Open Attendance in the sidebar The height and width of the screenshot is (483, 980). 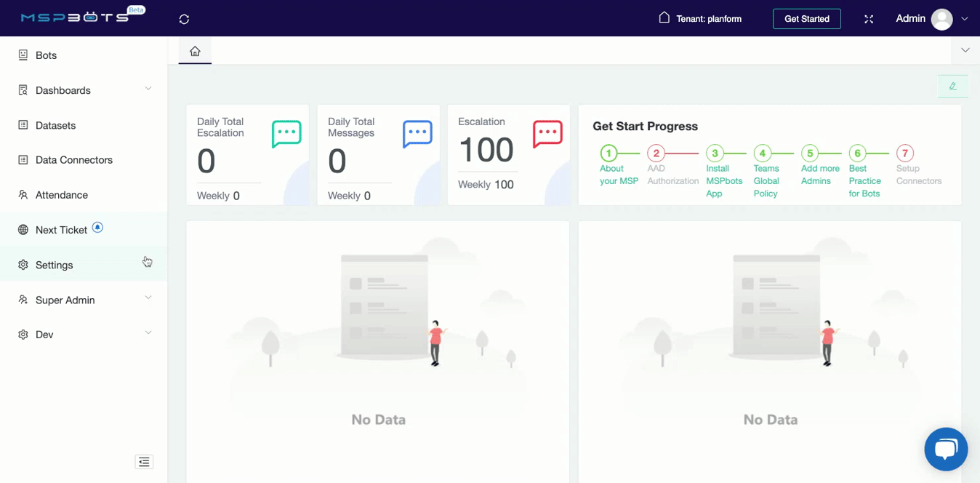[x=84, y=195]
